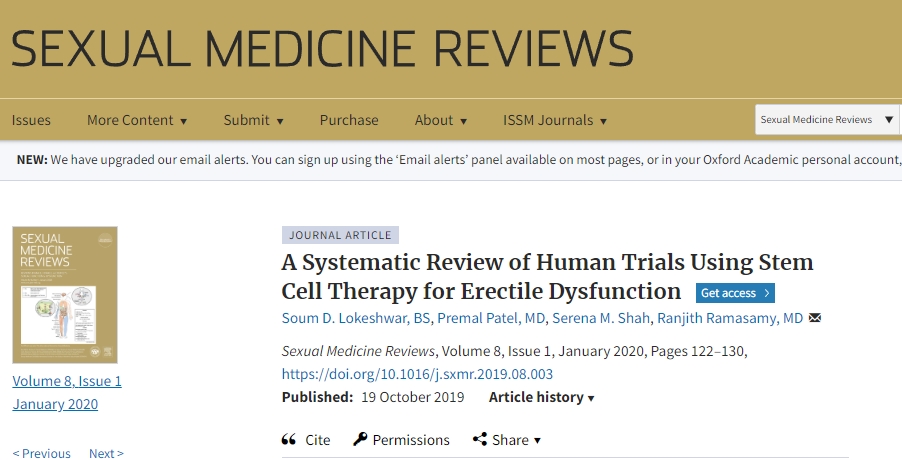Click the Permissions key icon
Image resolution: width=902 pixels, height=460 pixels.
361,440
